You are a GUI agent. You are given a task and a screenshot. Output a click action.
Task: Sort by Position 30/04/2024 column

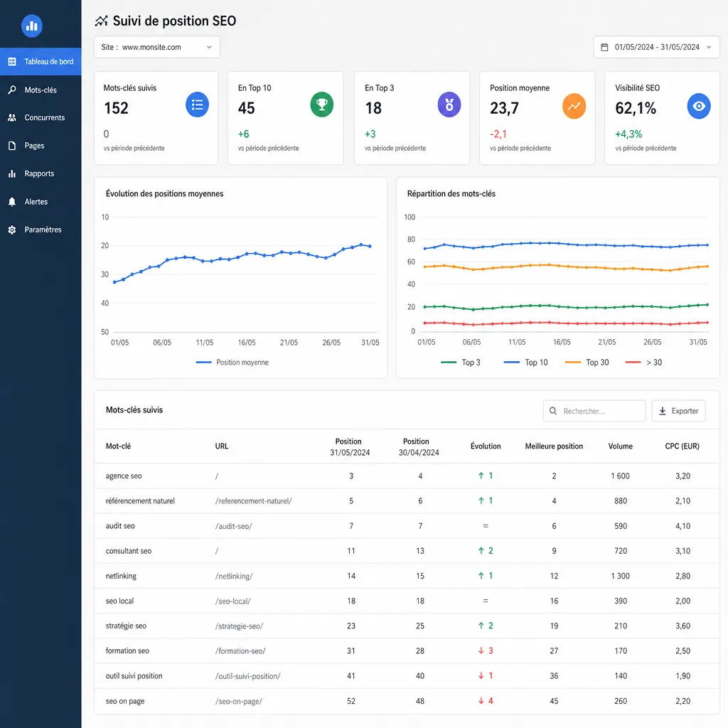pyautogui.click(x=418, y=446)
